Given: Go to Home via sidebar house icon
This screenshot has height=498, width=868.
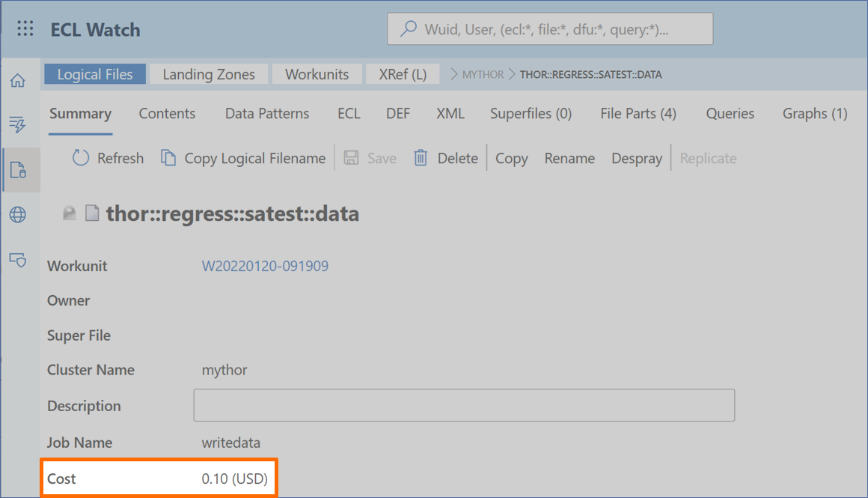Looking at the screenshot, I should click(18, 81).
